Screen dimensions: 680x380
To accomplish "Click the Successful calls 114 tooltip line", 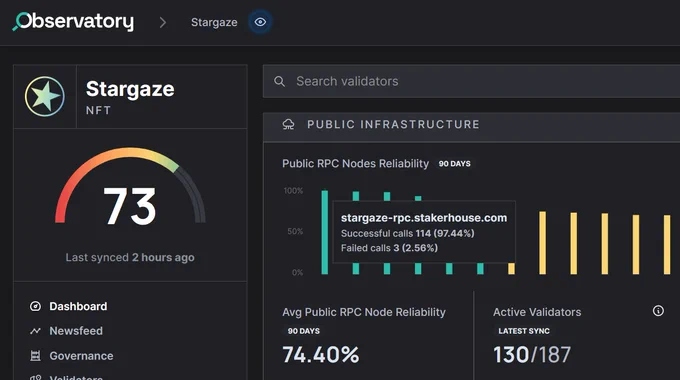I will tap(408, 233).
